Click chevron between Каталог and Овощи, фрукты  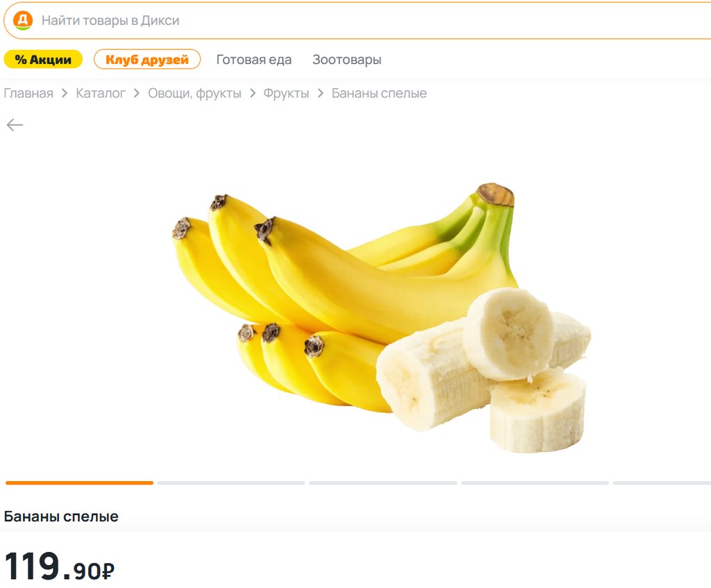137,93
